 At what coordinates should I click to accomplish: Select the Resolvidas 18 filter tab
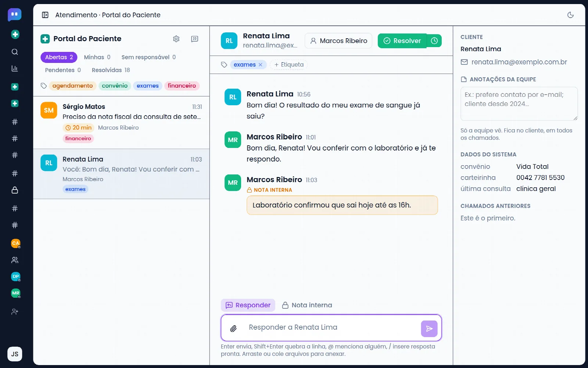[x=111, y=70]
